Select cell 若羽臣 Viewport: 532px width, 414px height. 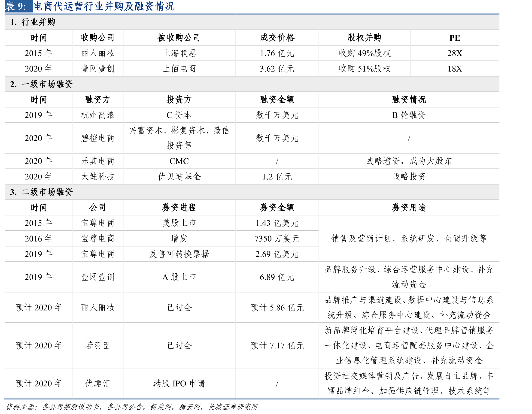98,345
